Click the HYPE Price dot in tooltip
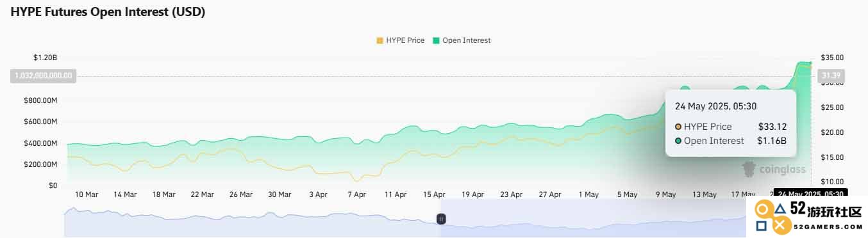Image resolution: width=868 pixels, height=238 pixels. pos(678,127)
